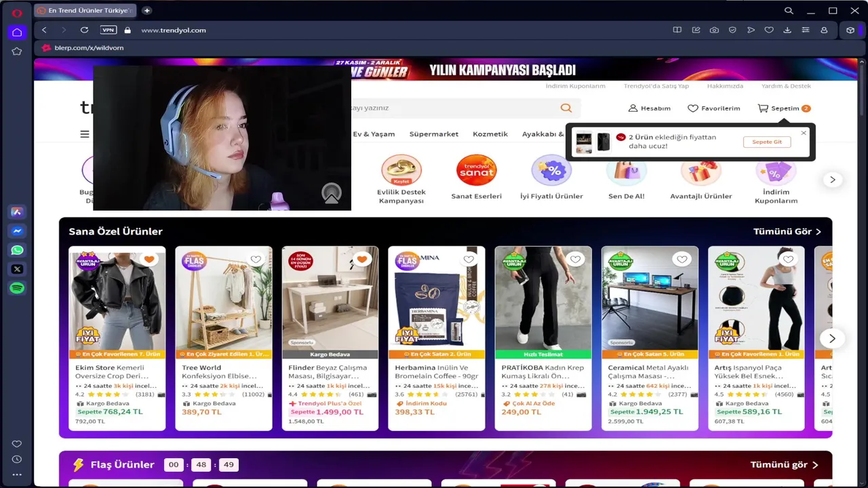This screenshot has height=488, width=868.
Task: Open Yardım & Destek link
Action: pyautogui.click(x=786, y=86)
